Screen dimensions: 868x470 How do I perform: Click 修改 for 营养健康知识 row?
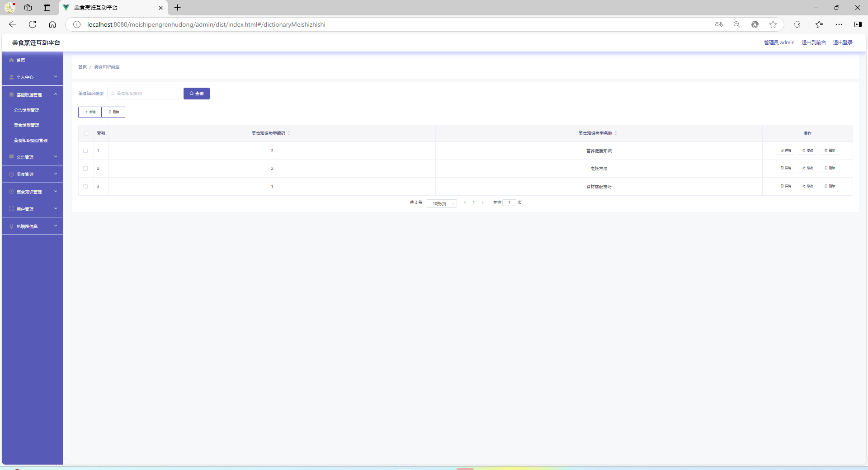pos(808,150)
